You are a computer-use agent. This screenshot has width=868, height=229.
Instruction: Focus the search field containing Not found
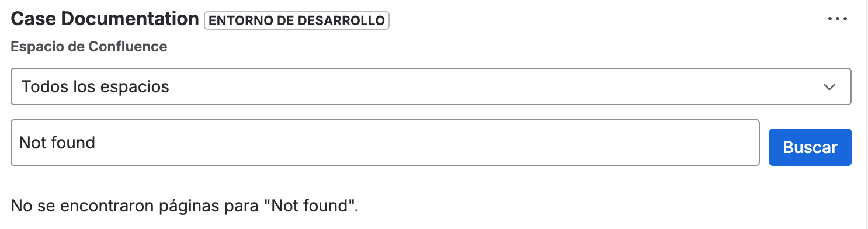[385, 143]
